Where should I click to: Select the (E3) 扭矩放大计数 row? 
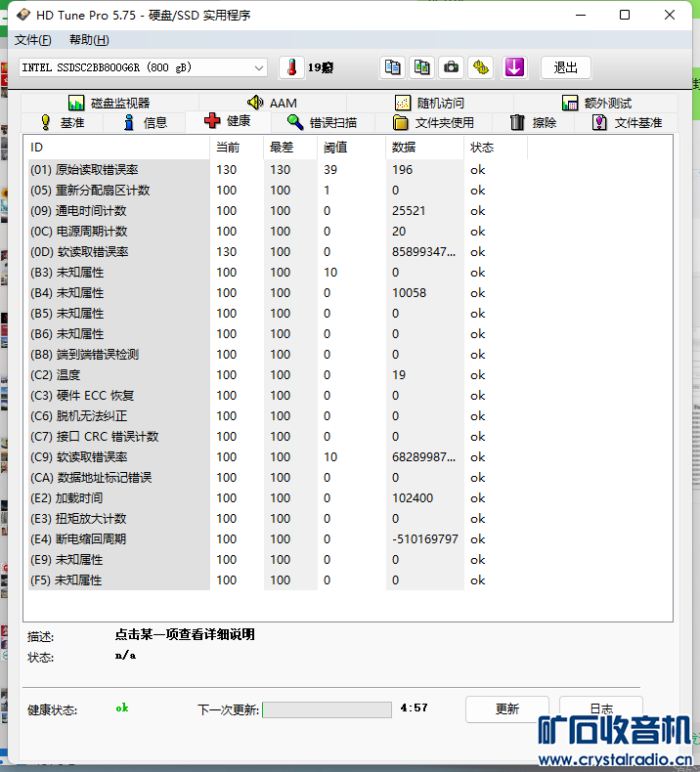pos(278,519)
